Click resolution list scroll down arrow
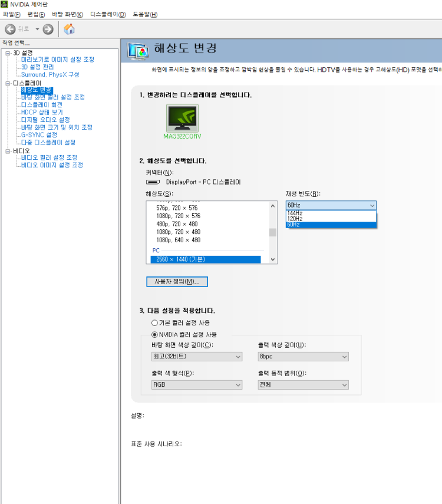The image size is (442, 504). tap(273, 259)
